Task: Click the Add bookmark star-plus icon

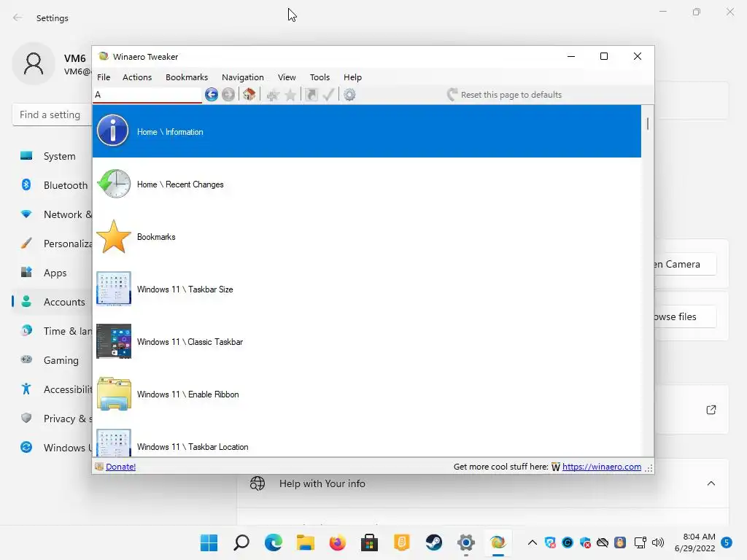Action: (x=273, y=95)
